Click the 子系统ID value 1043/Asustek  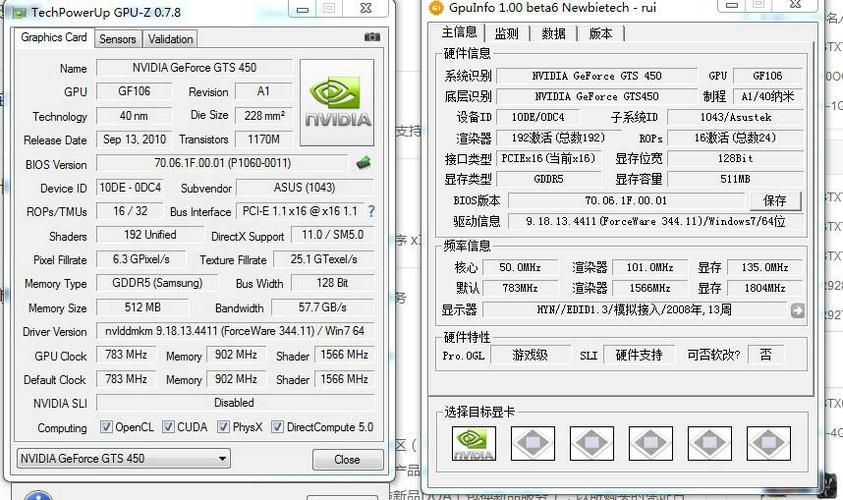(x=735, y=117)
